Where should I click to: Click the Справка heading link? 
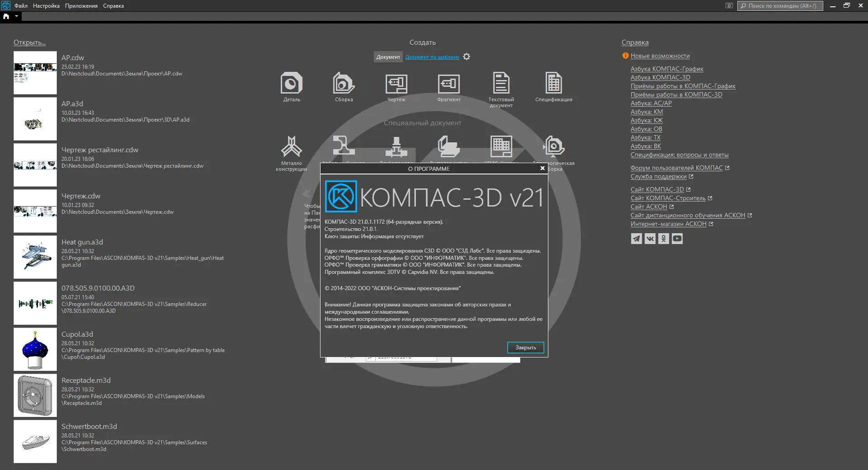click(635, 42)
